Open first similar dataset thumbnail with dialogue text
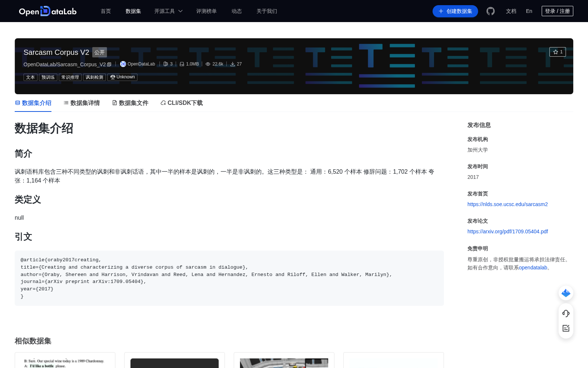The image size is (588, 368). pos(65,362)
